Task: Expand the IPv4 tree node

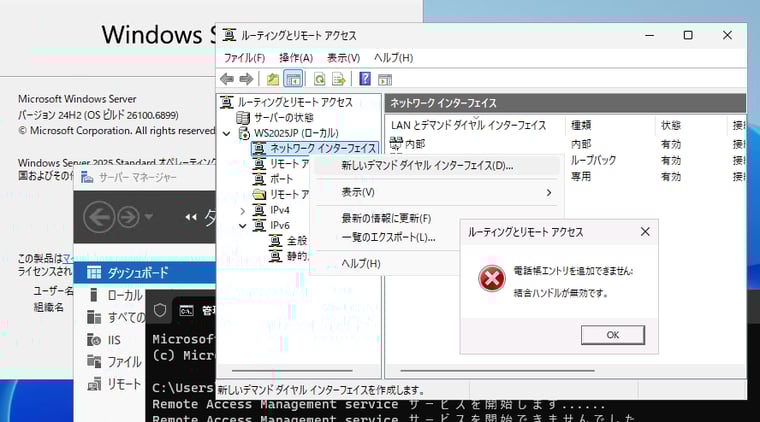Action: tap(243, 211)
